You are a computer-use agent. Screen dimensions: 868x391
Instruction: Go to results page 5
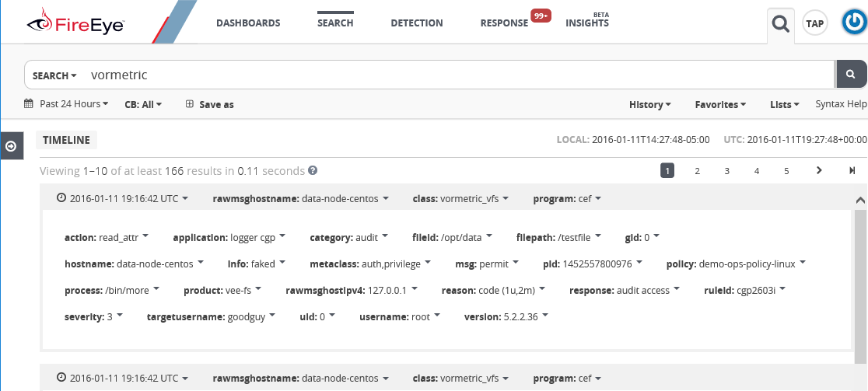[786, 171]
